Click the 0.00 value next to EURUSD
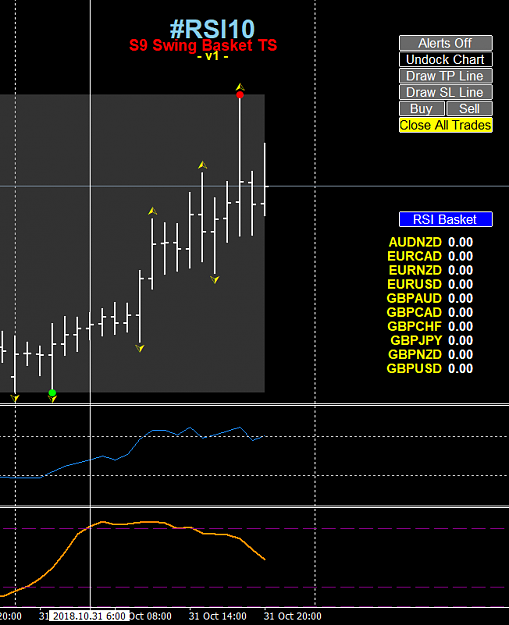The width and height of the screenshot is (509, 625). [460, 284]
